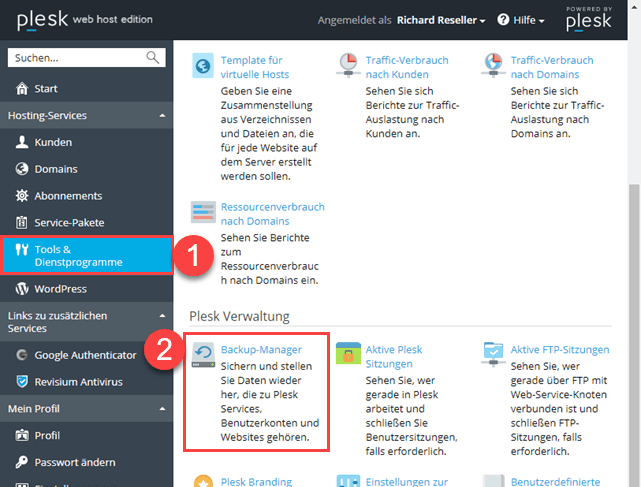Viewport: 641px width, 487px height.
Task: Click the Tools & Dienstprogramme wrench icon
Action: 22,249
